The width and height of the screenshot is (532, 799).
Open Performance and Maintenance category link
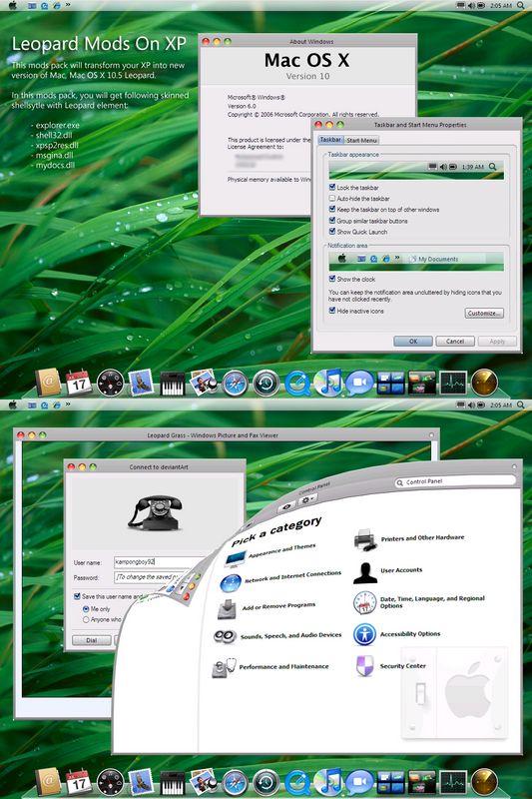point(283,666)
